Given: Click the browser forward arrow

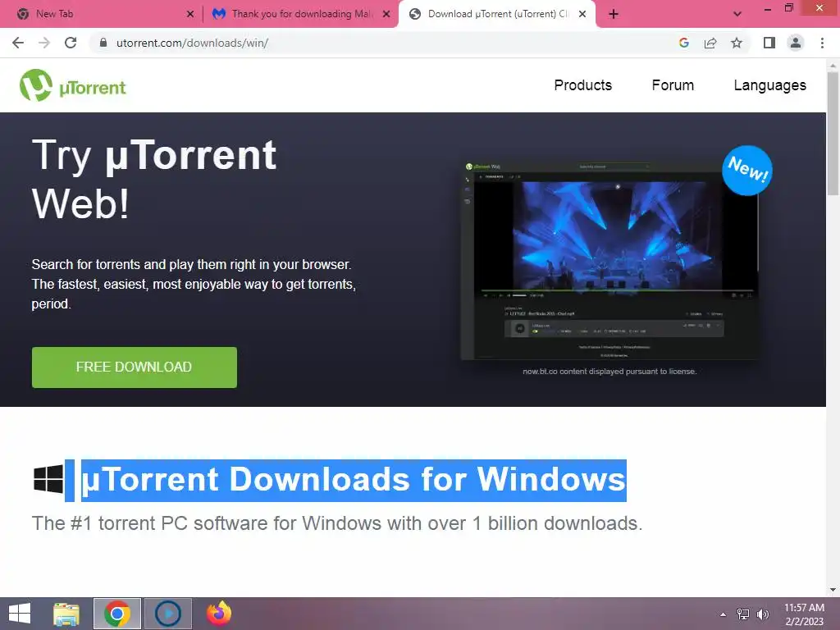Looking at the screenshot, I should tap(44, 43).
